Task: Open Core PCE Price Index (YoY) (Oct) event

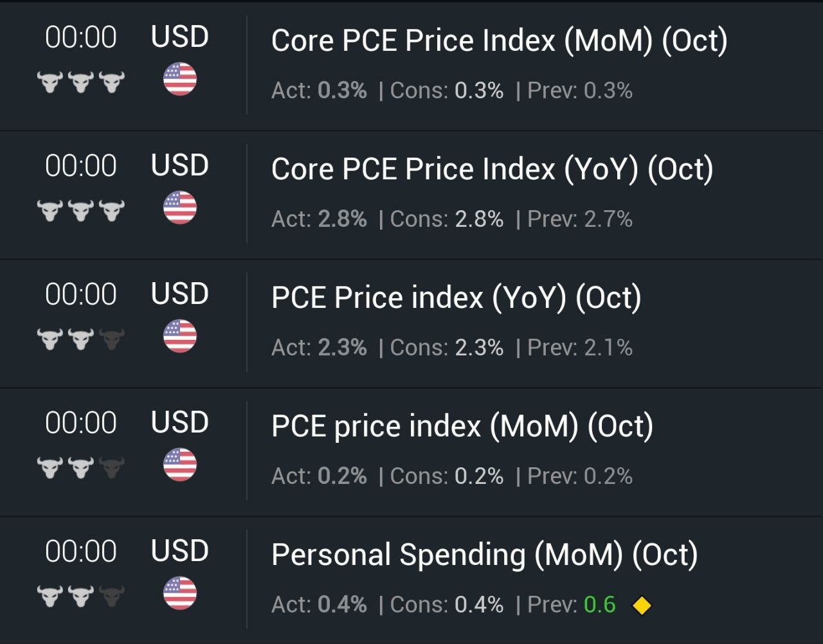Action: (x=492, y=170)
